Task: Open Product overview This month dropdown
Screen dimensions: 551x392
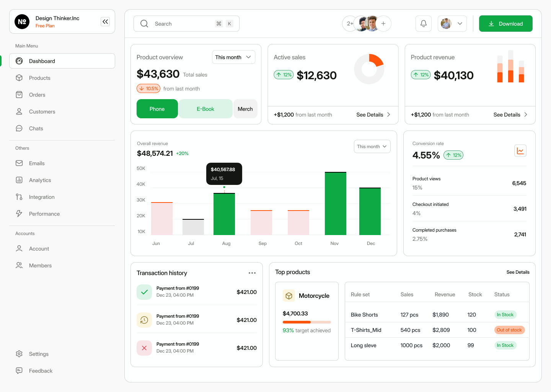Action: pyautogui.click(x=234, y=57)
